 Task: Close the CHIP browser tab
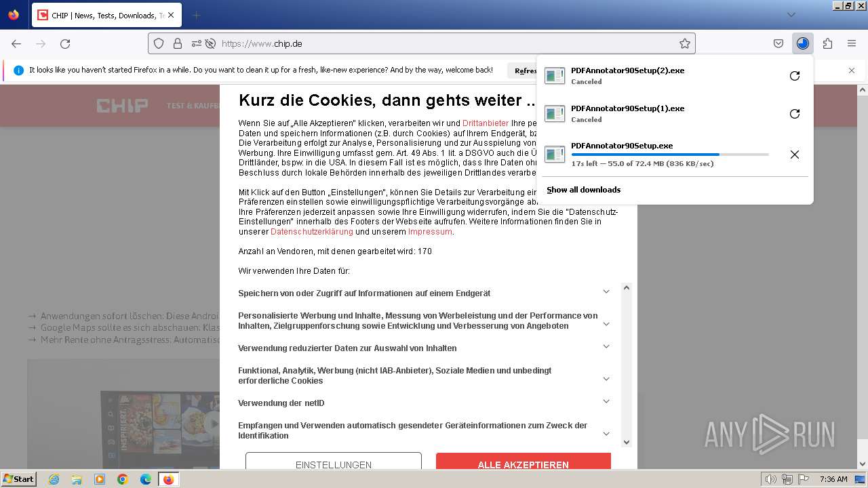(x=170, y=15)
